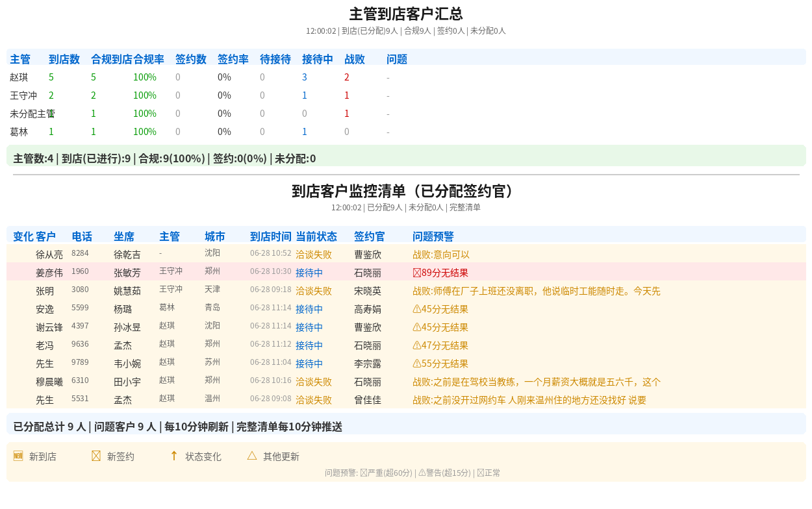
Task: Click the 战败:之前是在驾校当教练 warning note
Action: point(537,382)
